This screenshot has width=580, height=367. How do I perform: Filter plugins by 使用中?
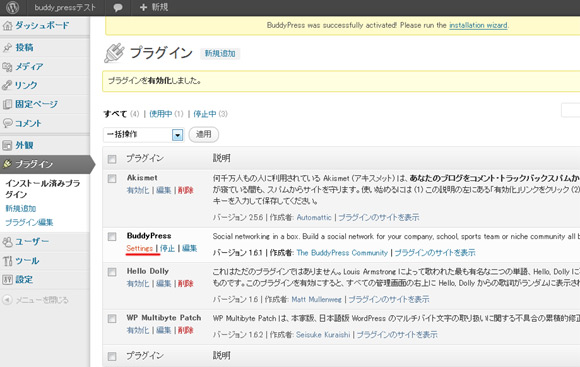coord(161,114)
